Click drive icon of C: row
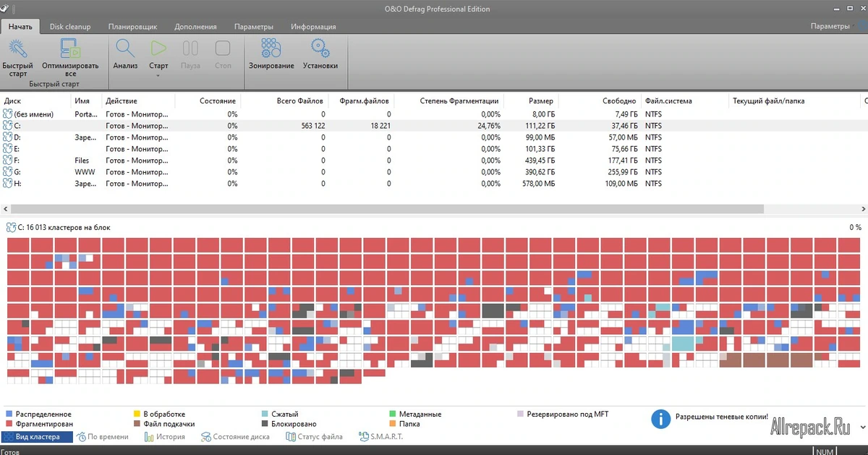The width and height of the screenshot is (868, 455). tap(8, 126)
